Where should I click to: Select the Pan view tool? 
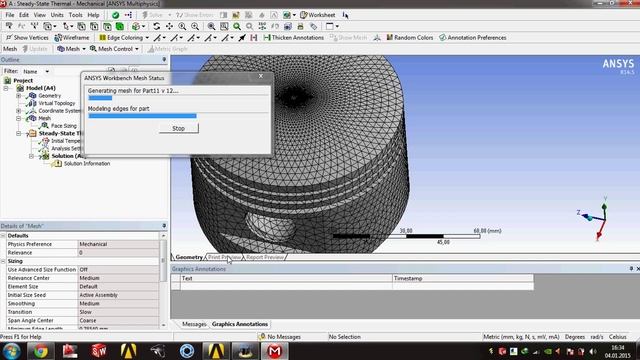coord(169,27)
